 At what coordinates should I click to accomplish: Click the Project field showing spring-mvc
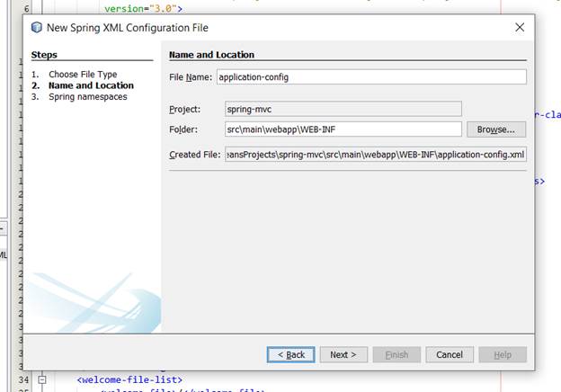(x=343, y=109)
